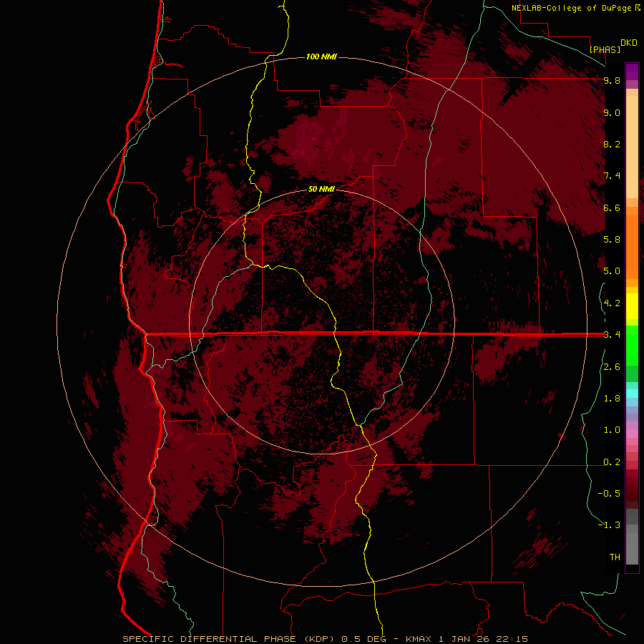Click the gray TH segment of color bar
Viewport: 644px width, 644px height.
pyautogui.click(x=632, y=548)
